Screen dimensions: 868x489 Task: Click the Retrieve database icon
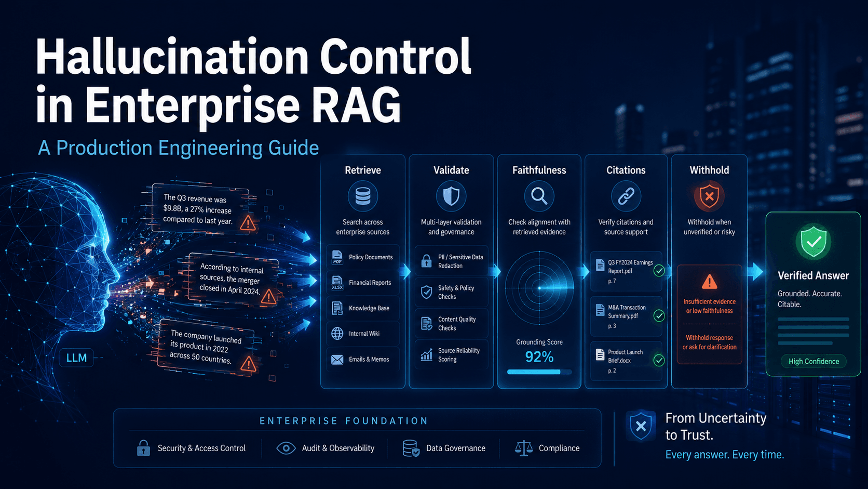pos(363,196)
